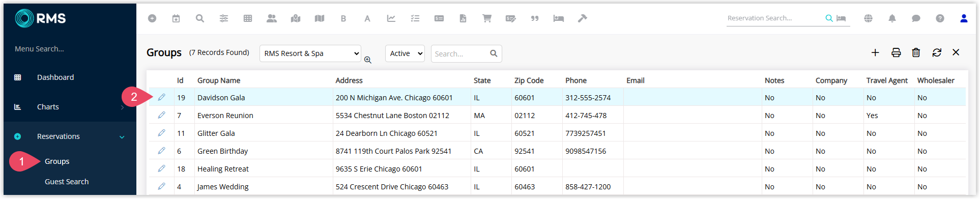980x199 pixels.
Task: Click the shopping cart toolbar icon
Action: [487, 18]
